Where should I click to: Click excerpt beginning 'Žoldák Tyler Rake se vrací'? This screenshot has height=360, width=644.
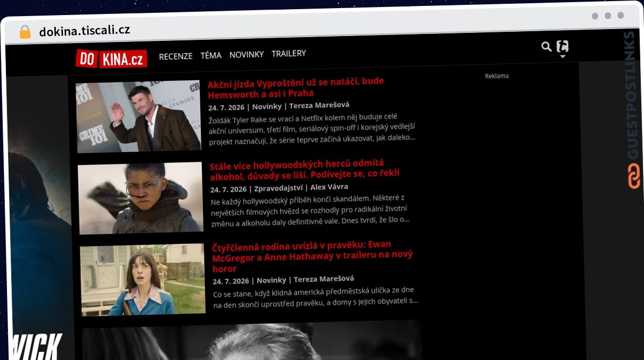click(x=312, y=128)
